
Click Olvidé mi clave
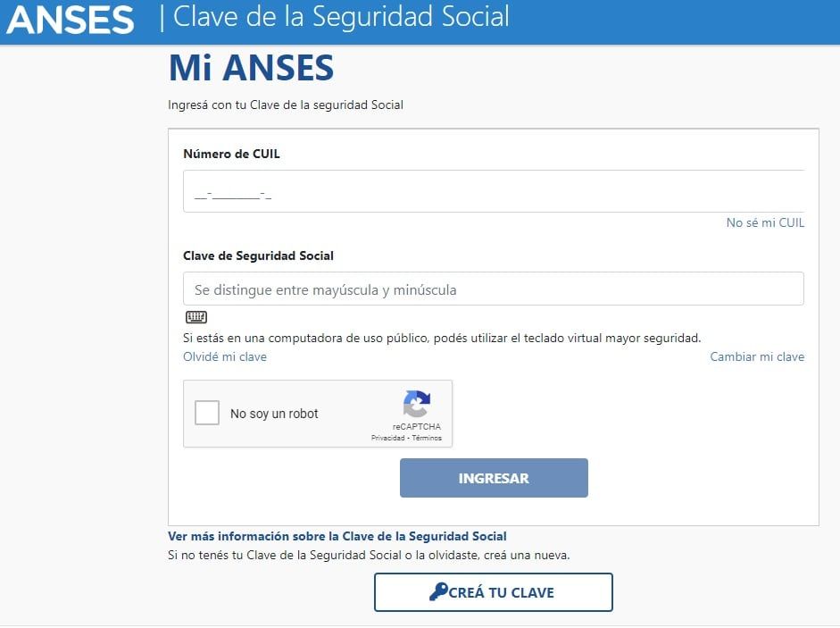click(215, 356)
